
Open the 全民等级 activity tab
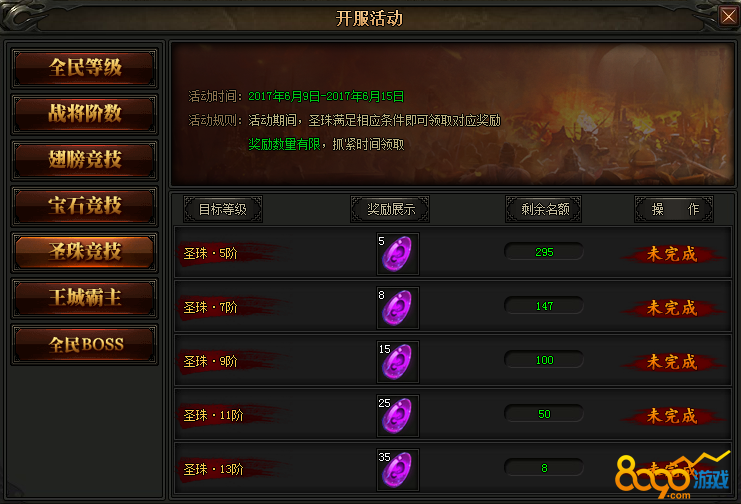pos(85,68)
